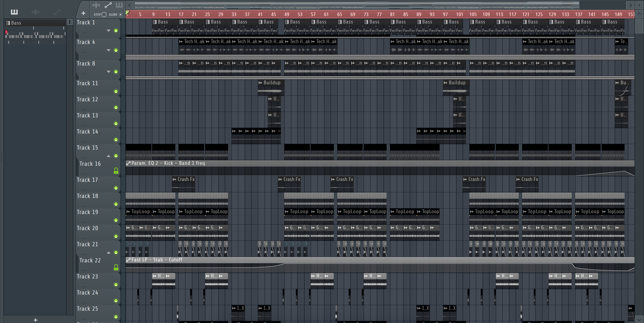Mute Track 14 with its green LED
The width and height of the screenshot is (644, 323).
click(116, 140)
